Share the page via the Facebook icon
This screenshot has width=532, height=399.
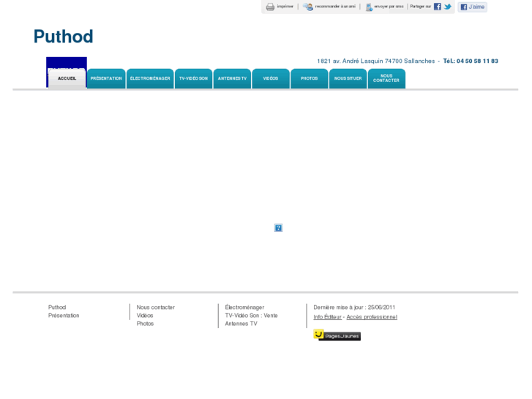pos(438,7)
